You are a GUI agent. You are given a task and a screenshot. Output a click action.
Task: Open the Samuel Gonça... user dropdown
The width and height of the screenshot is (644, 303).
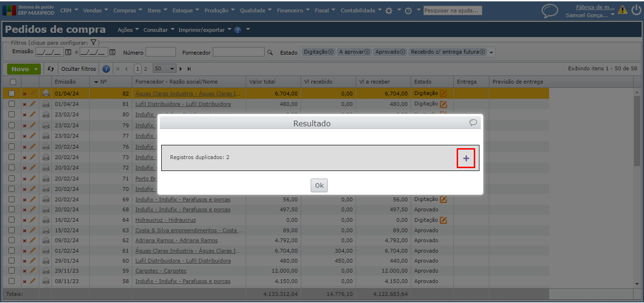coord(590,15)
